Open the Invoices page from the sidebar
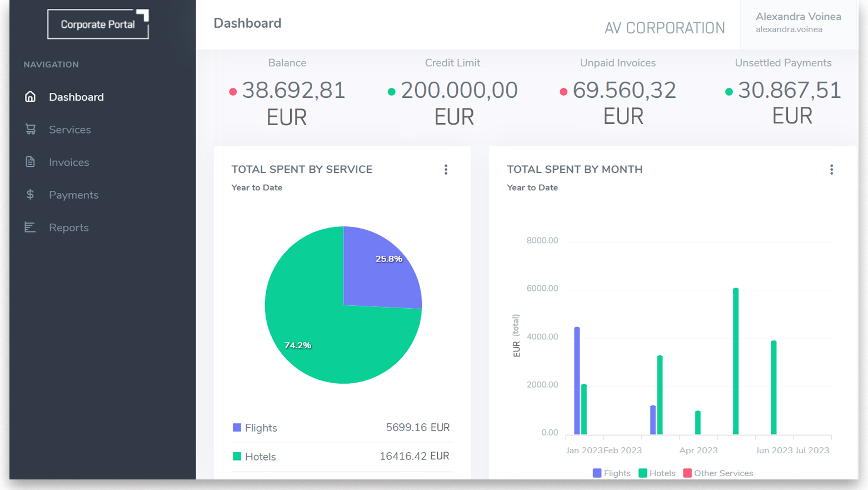 pos(68,162)
